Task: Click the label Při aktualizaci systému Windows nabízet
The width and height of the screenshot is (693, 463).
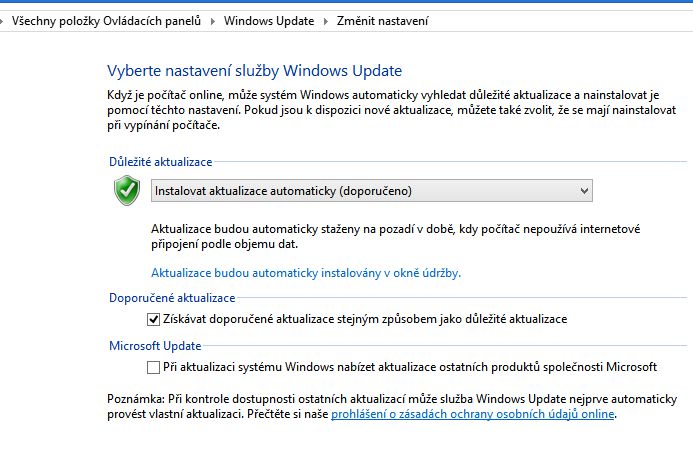Action: (410, 367)
